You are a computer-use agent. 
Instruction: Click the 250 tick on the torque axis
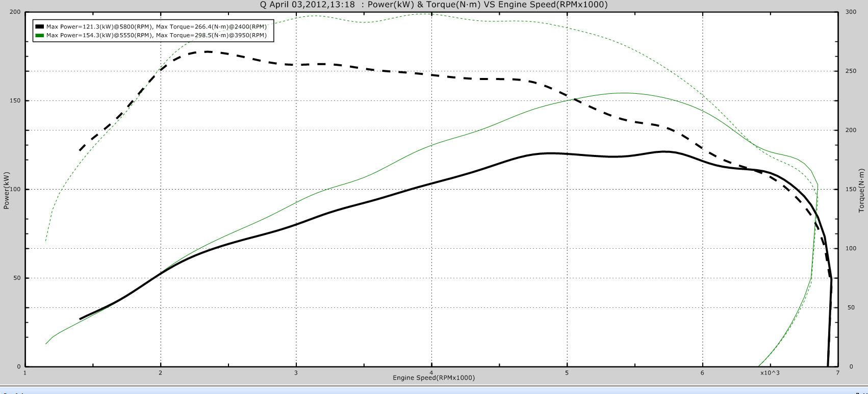851,71
